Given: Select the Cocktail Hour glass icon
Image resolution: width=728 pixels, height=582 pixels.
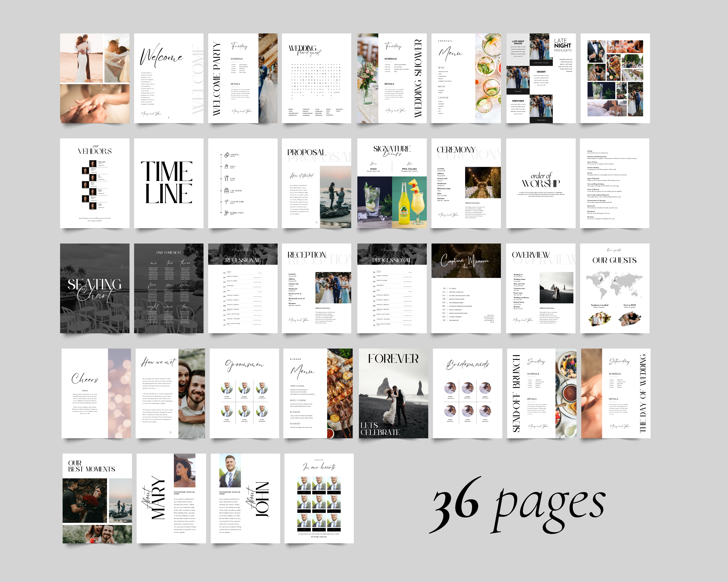Looking at the screenshot, I should pyautogui.click(x=227, y=202).
